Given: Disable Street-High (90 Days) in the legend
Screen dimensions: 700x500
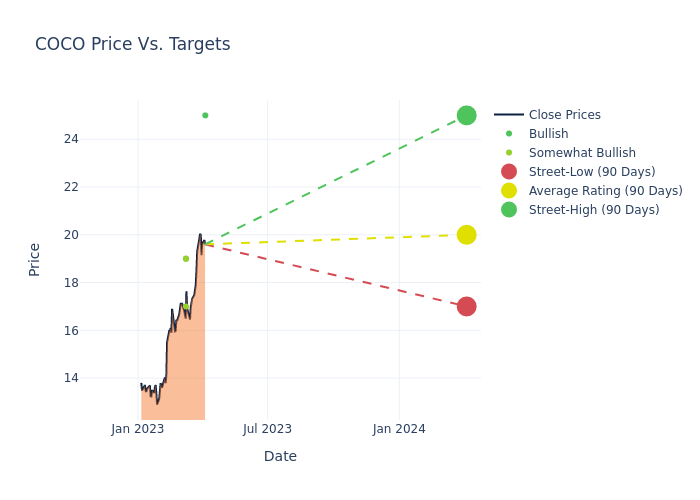Looking at the screenshot, I should pyautogui.click(x=593, y=210).
